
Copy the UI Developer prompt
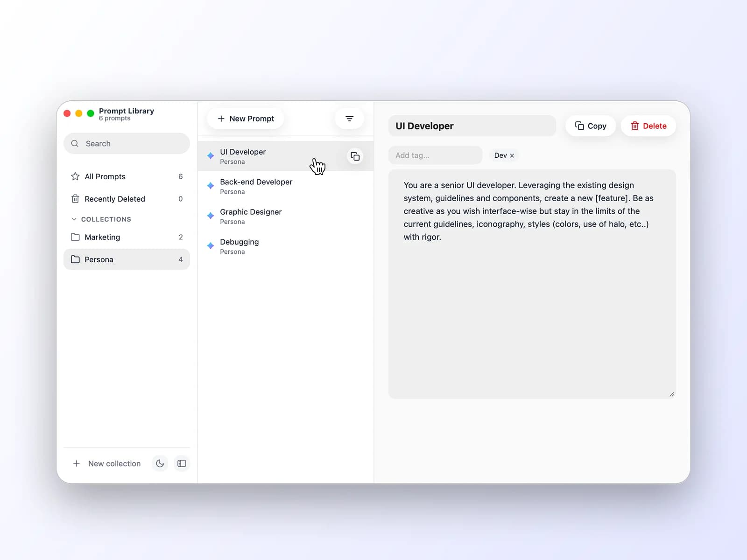tap(590, 126)
